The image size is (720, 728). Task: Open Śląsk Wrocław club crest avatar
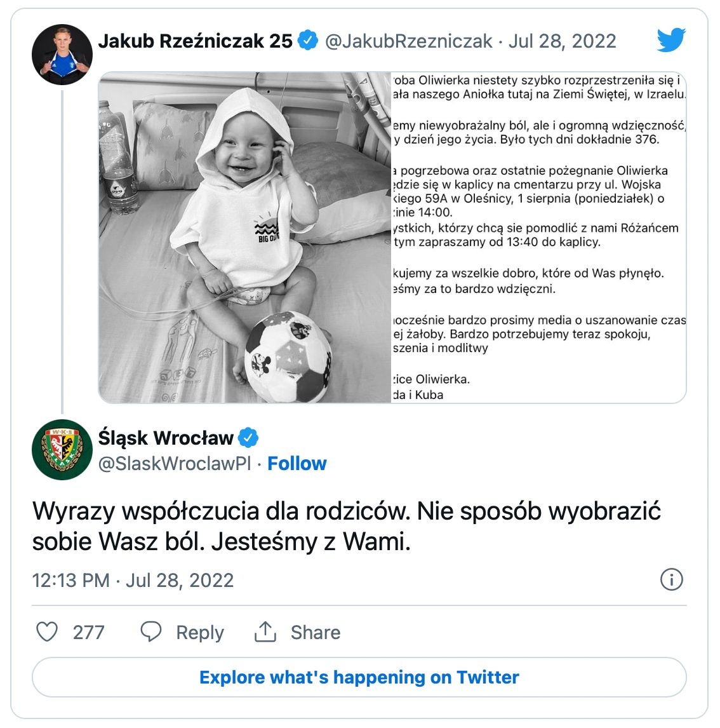pyautogui.click(x=62, y=449)
